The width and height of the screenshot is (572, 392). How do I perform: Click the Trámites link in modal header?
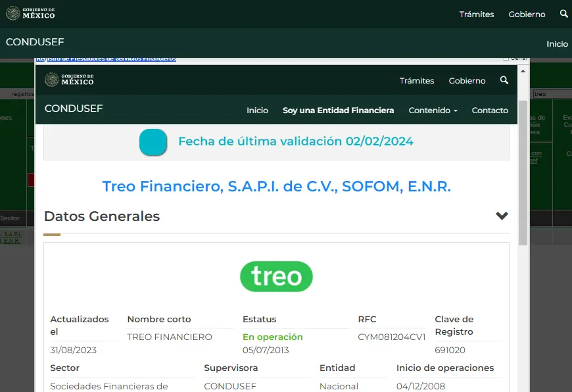tap(417, 80)
